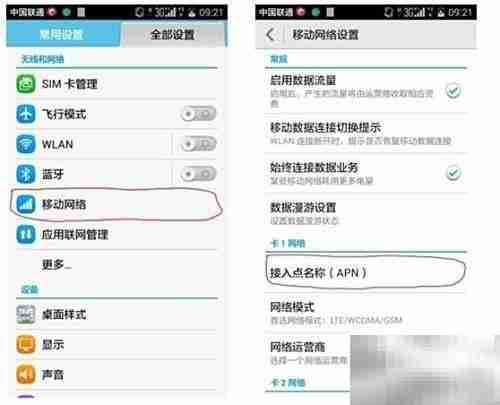Switch to 全部设置 tab
500x405 pixels.
(x=173, y=34)
